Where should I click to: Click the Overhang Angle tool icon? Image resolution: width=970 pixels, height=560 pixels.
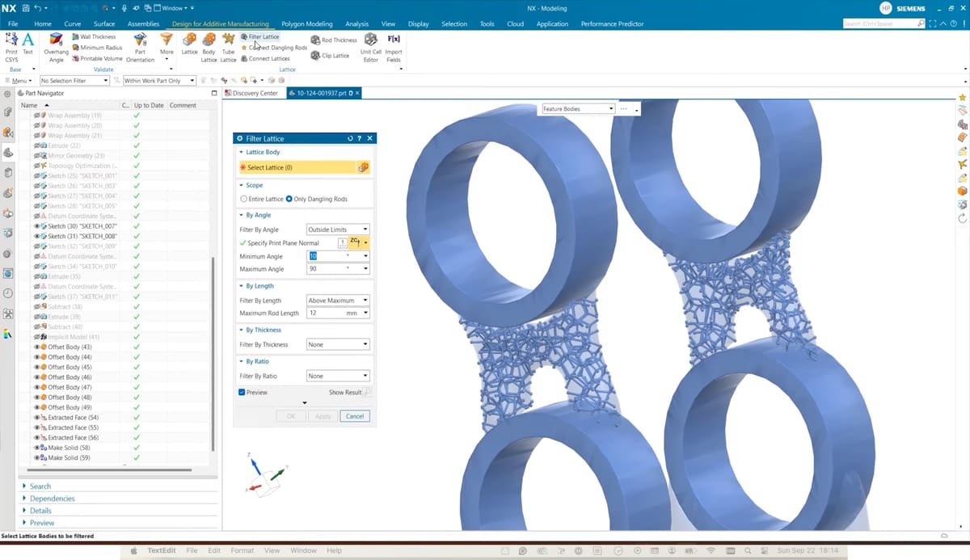point(56,40)
